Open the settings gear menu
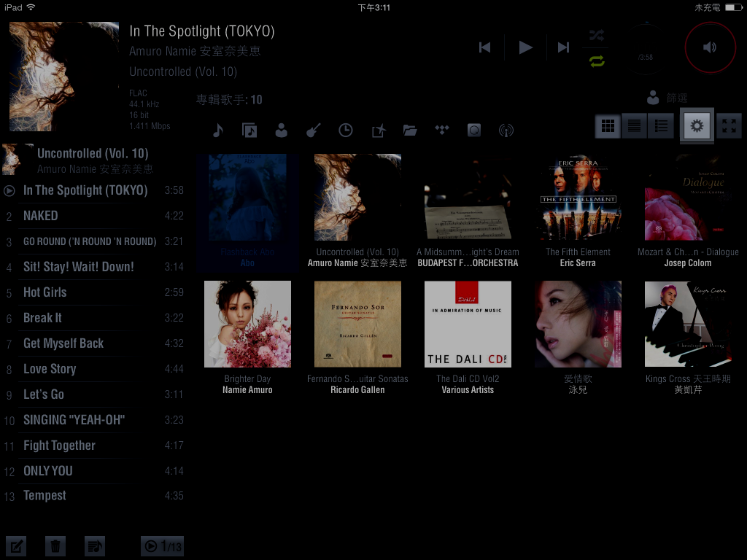 point(697,126)
